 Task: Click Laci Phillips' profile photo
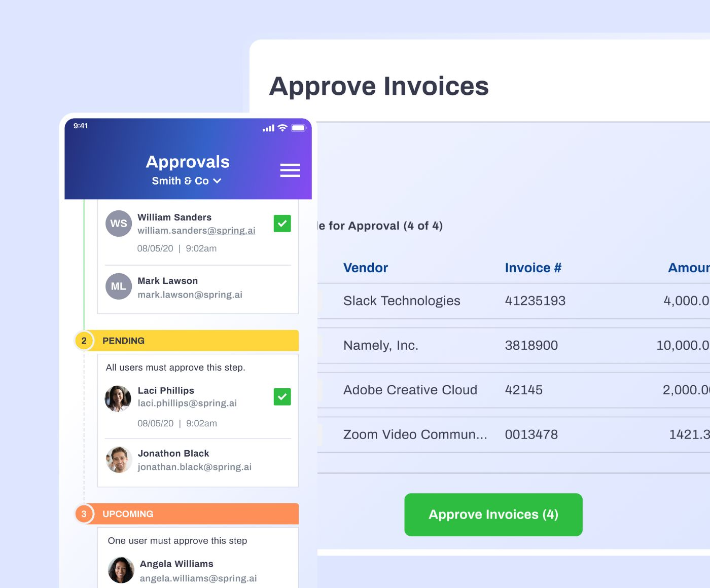118,399
